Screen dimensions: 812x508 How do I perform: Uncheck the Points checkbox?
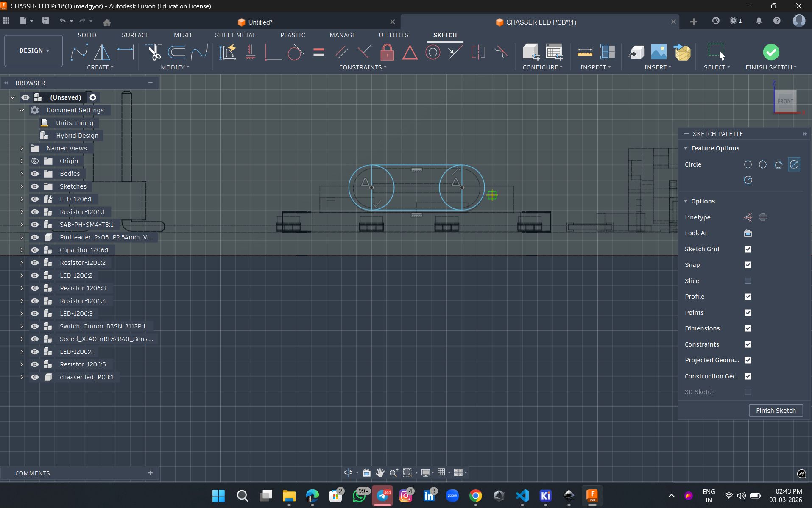[748, 313]
